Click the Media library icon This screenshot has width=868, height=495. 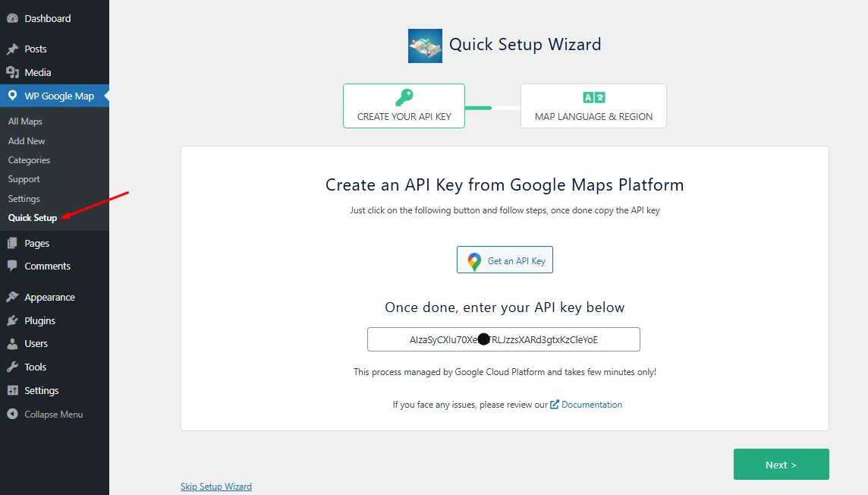point(12,73)
